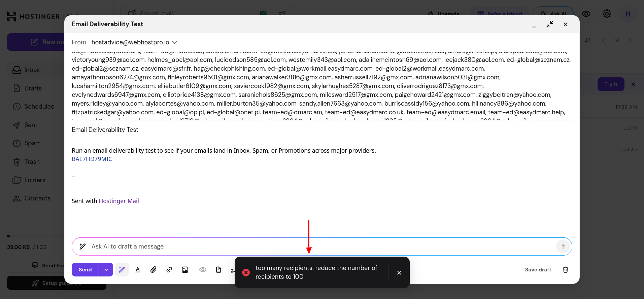644x299 pixels.
Task: Toggle read tracking eye icon in compose toolbar
Action: point(203,270)
